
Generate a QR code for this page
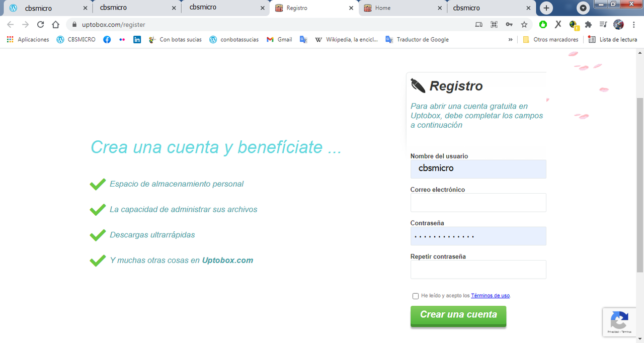click(494, 24)
